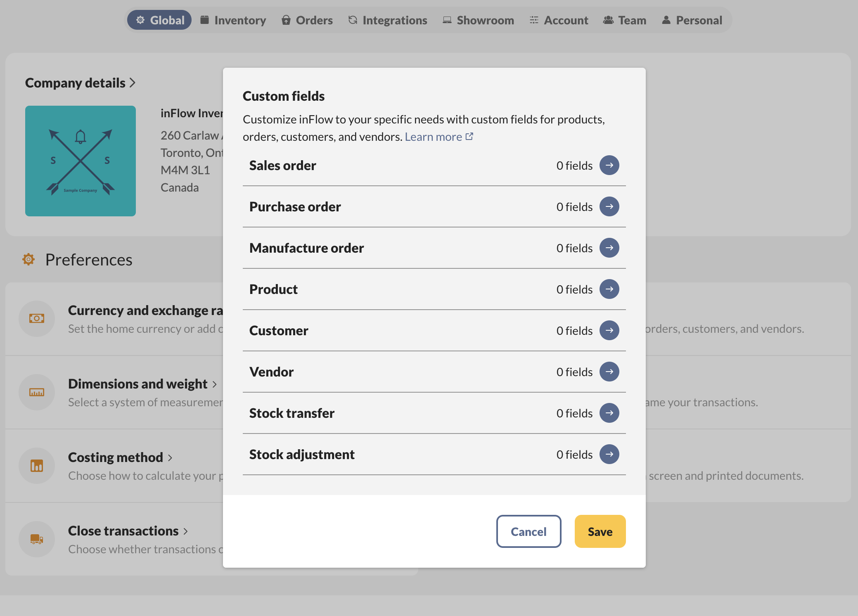
Task: Switch to the Inventory settings tab
Action: pos(233,20)
